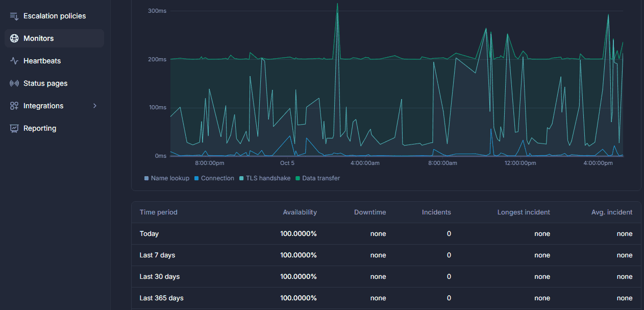Image resolution: width=644 pixels, height=310 pixels.
Task: Open Status pages
Action: tap(45, 83)
